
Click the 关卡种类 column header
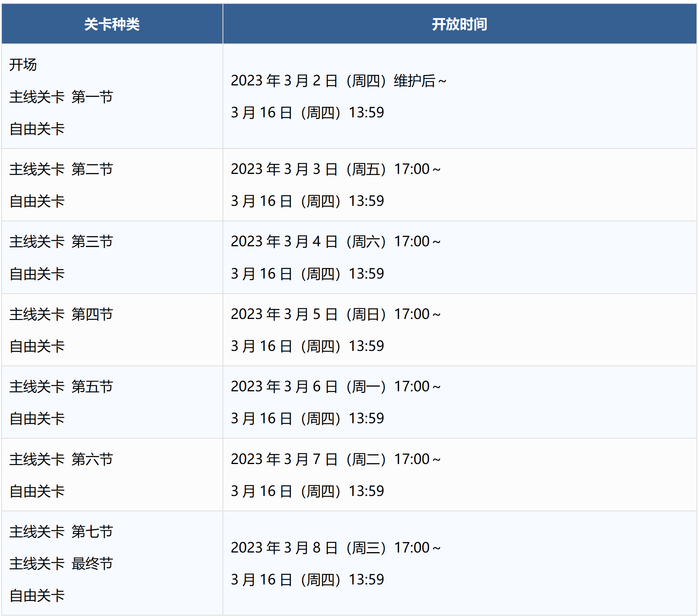point(112,24)
